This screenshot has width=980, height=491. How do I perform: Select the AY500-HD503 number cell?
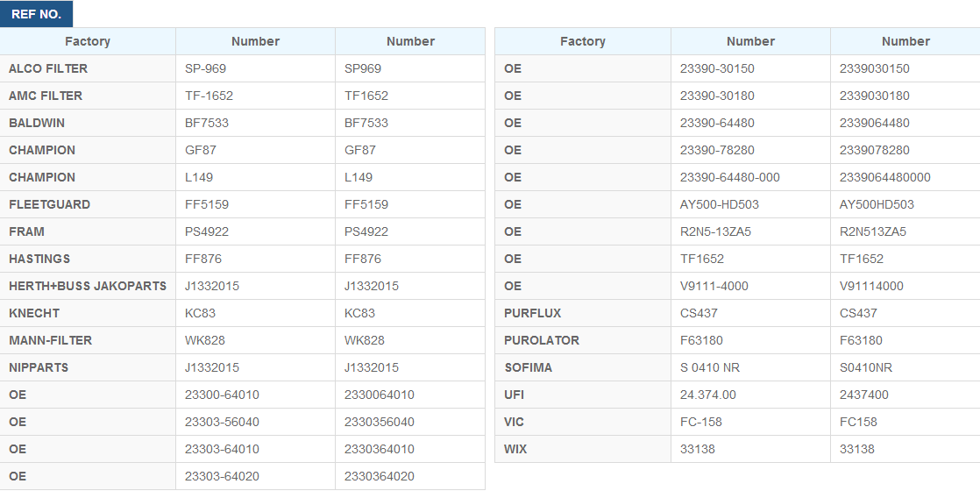(x=750, y=204)
